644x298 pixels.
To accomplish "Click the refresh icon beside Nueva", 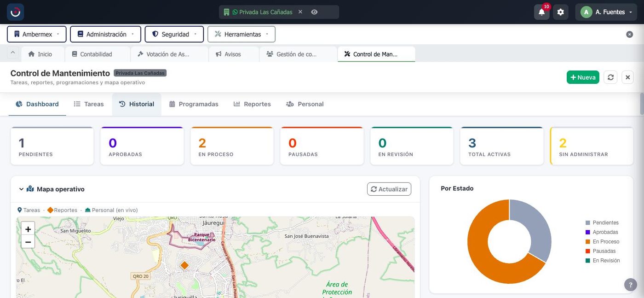I will (610, 77).
